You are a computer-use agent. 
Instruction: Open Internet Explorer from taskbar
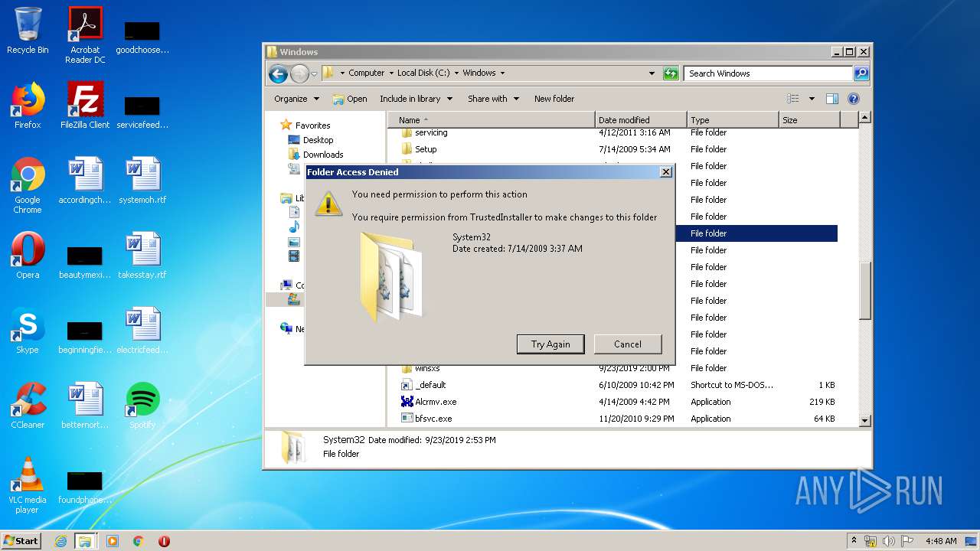60,541
